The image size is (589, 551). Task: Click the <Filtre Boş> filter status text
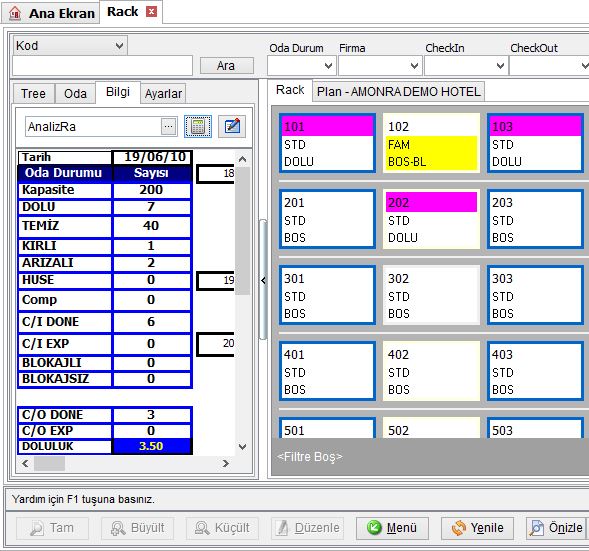click(310, 457)
